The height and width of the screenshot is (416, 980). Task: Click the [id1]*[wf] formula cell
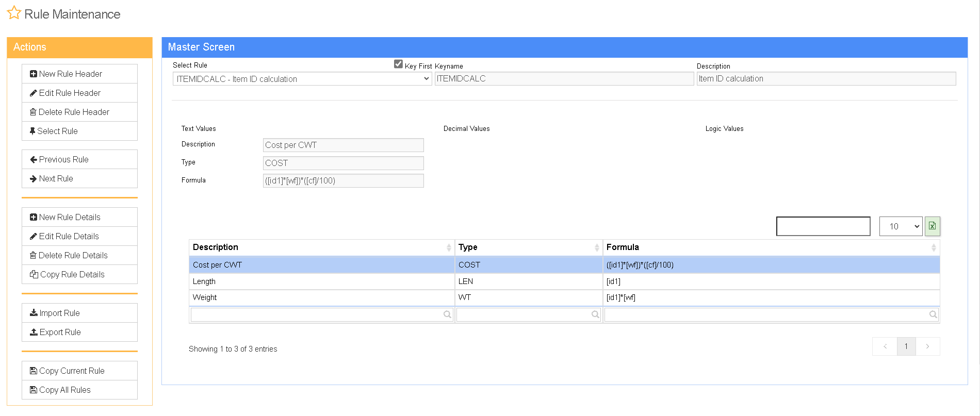[x=771, y=297]
